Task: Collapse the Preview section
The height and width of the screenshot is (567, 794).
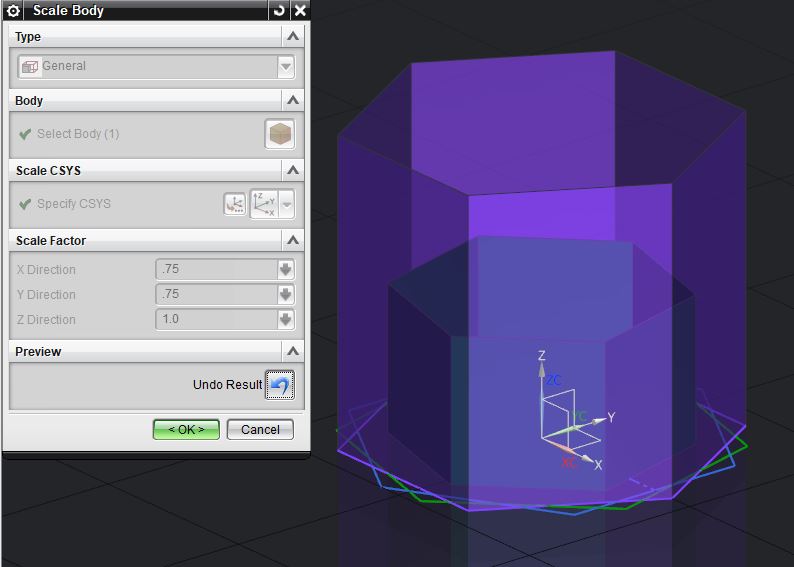Action: [x=293, y=351]
